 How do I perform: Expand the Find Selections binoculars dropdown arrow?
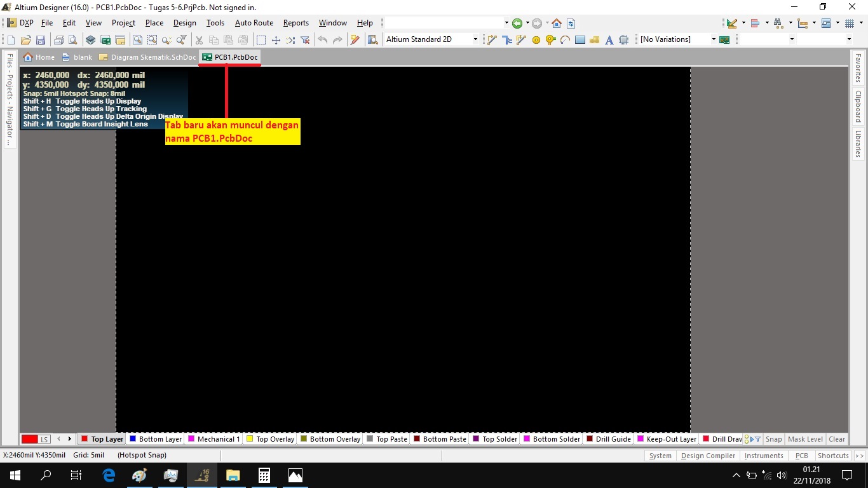pyautogui.click(x=791, y=24)
